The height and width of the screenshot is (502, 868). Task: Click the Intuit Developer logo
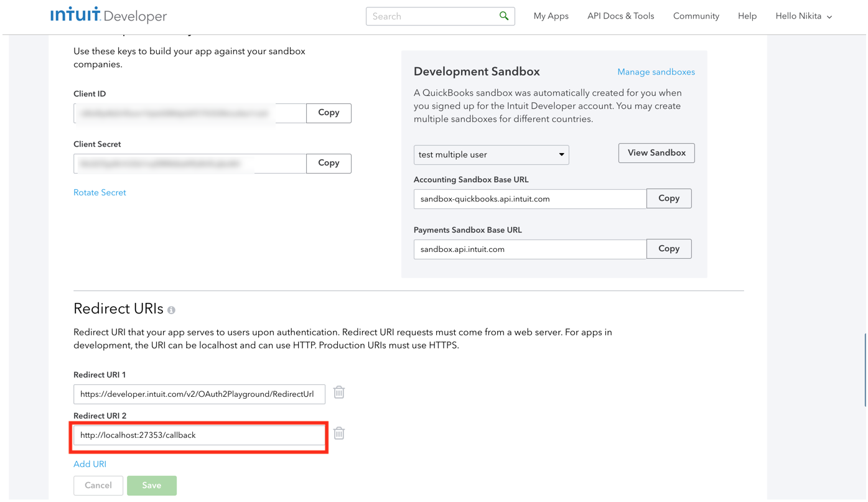click(x=108, y=16)
